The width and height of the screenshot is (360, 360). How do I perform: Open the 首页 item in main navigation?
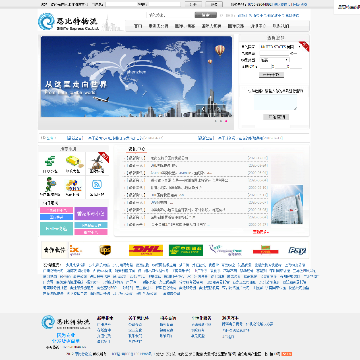pyautogui.click(x=138, y=26)
